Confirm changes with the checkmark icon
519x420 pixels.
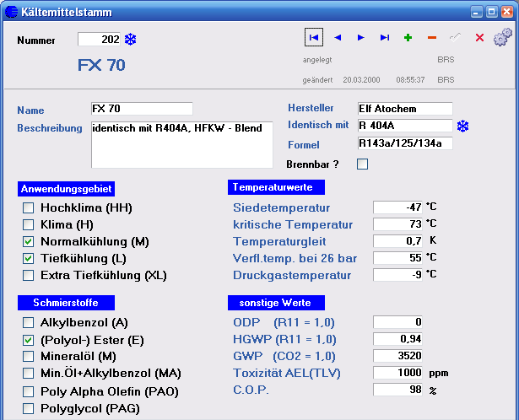[456, 38]
